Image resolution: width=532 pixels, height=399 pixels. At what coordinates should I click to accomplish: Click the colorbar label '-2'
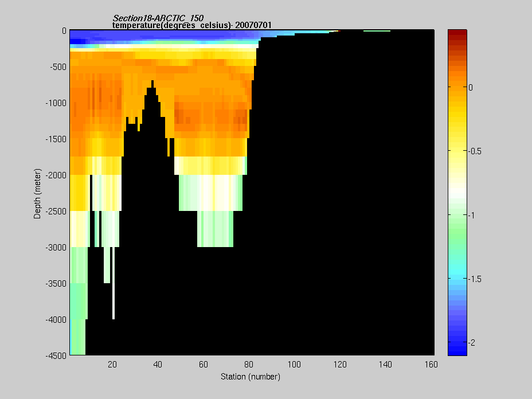click(x=472, y=343)
